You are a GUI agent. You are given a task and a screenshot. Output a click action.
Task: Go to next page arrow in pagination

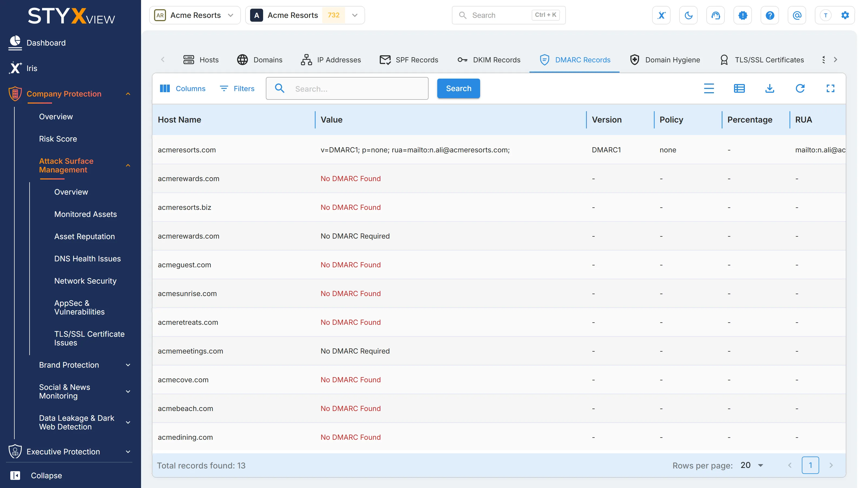click(x=831, y=465)
